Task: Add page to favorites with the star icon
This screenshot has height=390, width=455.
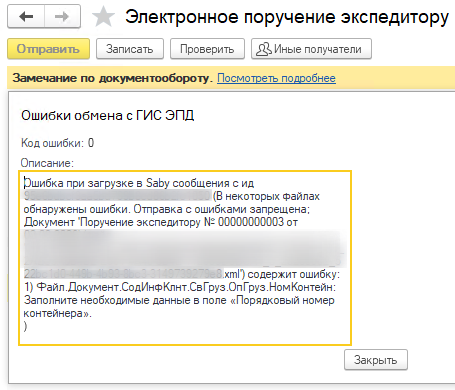Action: pyautogui.click(x=103, y=16)
